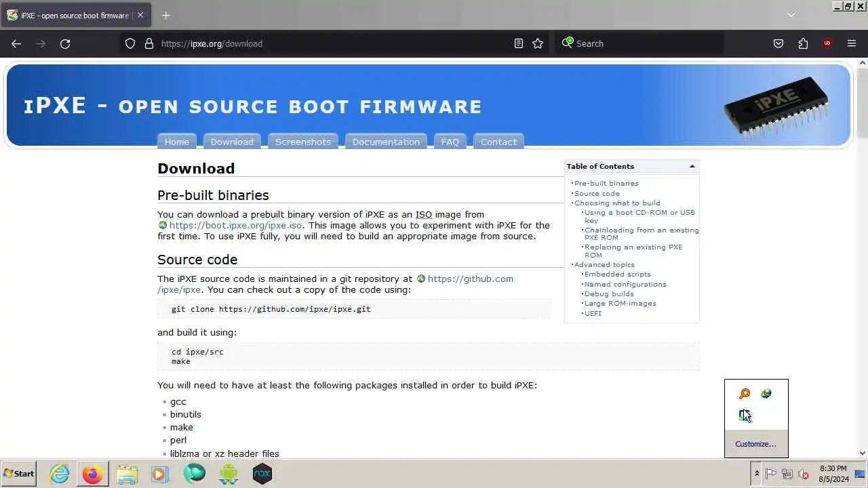Go to Embedded scripts section

617,274
